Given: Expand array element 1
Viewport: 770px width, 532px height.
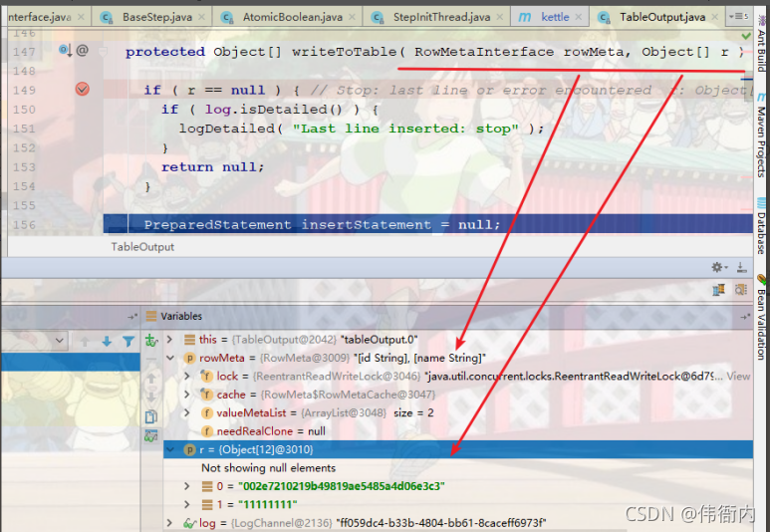Looking at the screenshot, I should 187,504.
